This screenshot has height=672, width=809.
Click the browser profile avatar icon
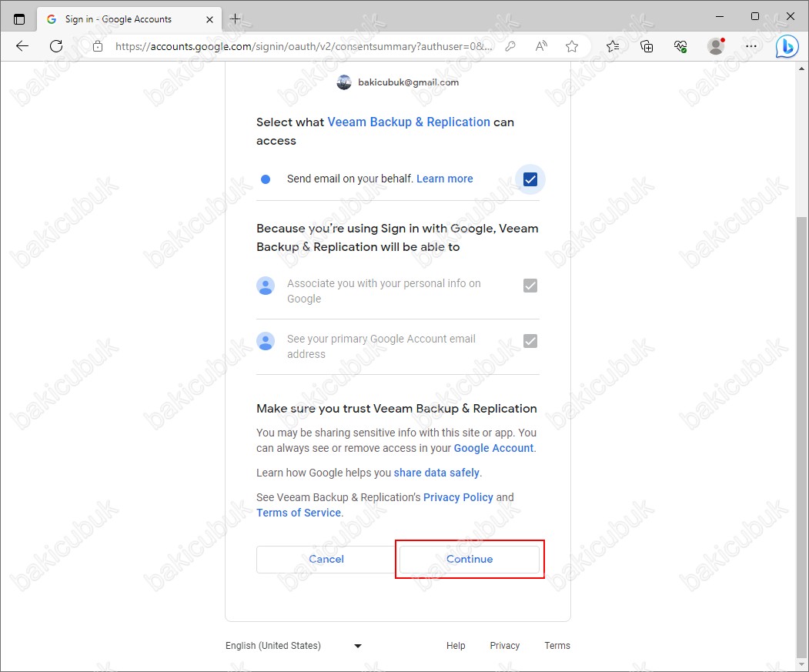716,46
